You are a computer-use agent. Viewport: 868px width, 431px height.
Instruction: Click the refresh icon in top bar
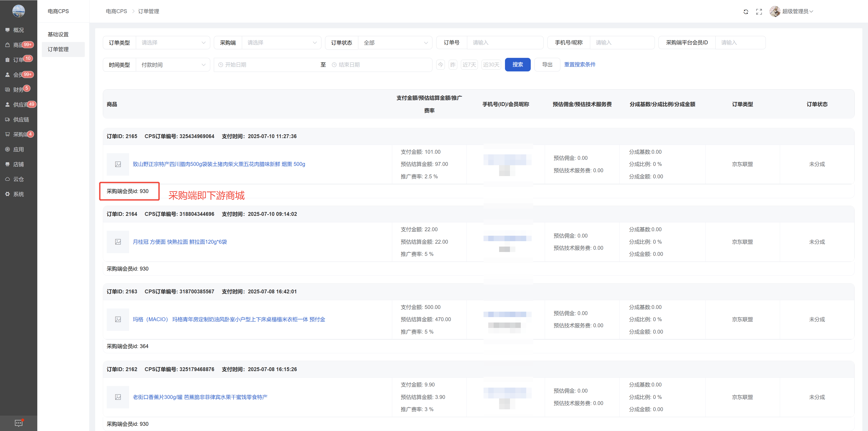tap(746, 12)
